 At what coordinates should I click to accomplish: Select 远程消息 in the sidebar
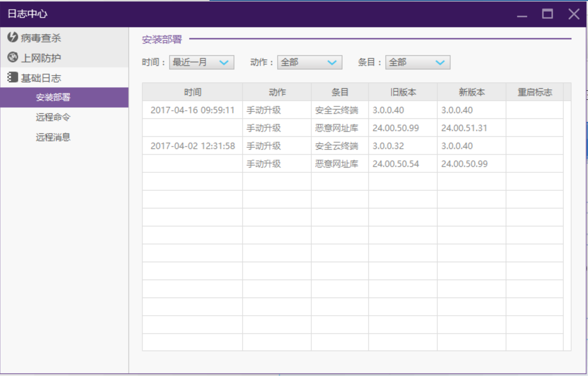click(53, 138)
